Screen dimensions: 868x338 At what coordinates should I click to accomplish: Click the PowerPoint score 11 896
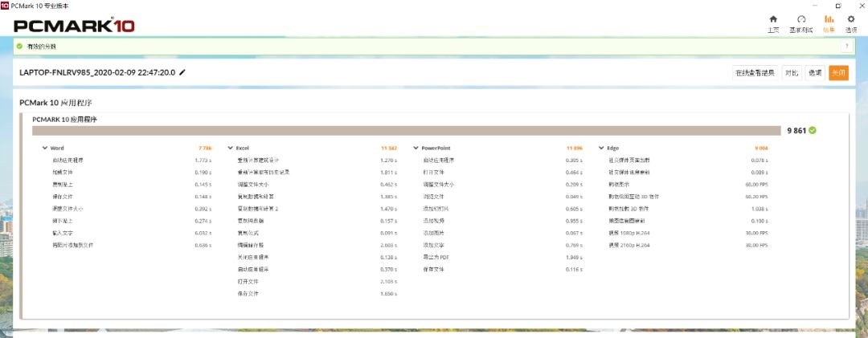[x=575, y=149]
